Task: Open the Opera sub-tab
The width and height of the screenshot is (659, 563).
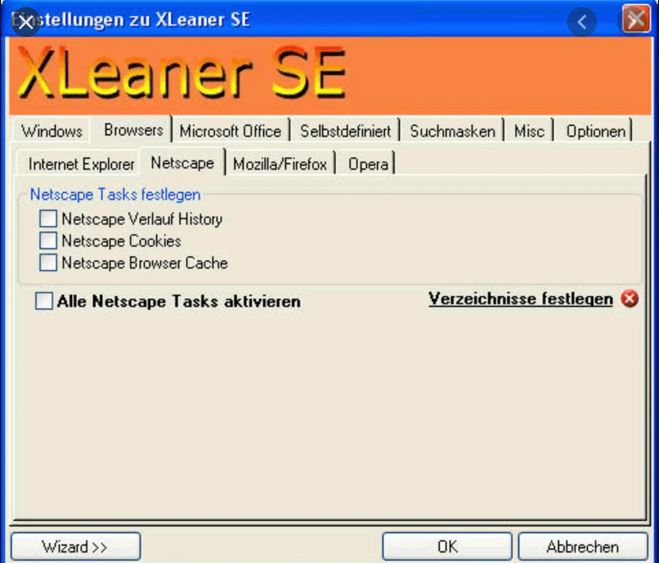Action: 368,164
